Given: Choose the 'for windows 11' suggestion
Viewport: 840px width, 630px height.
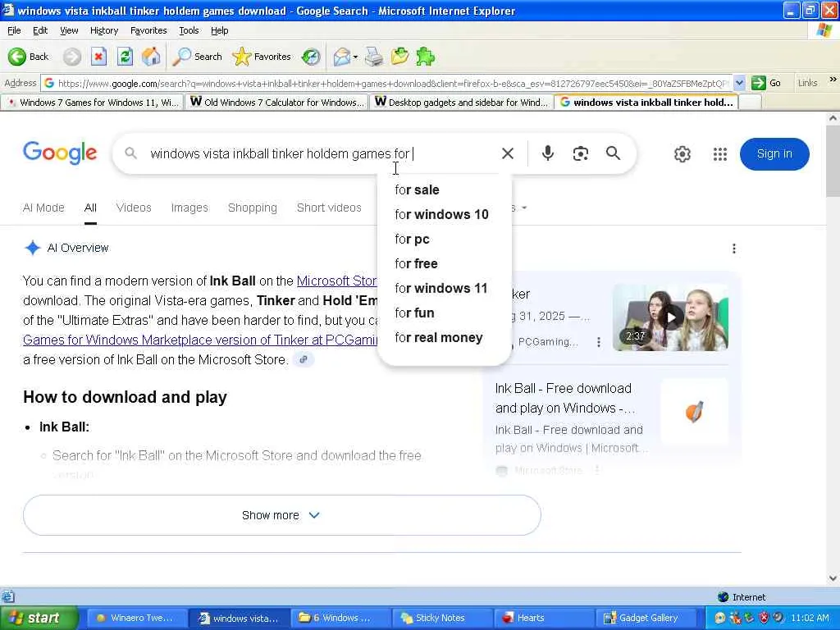Looking at the screenshot, I should coord(445,288).
